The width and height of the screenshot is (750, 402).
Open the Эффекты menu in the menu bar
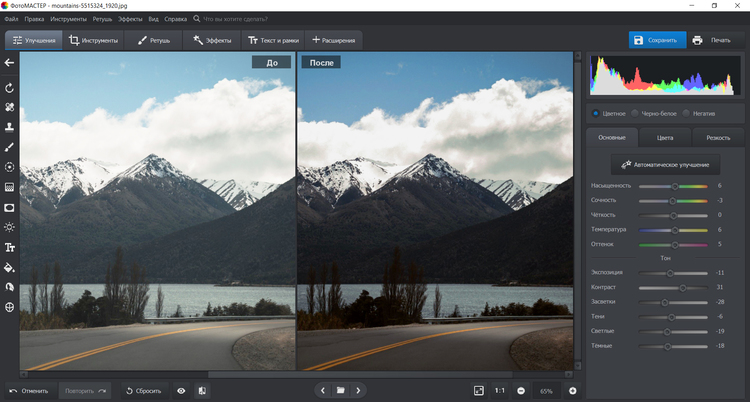click(130, 18)
